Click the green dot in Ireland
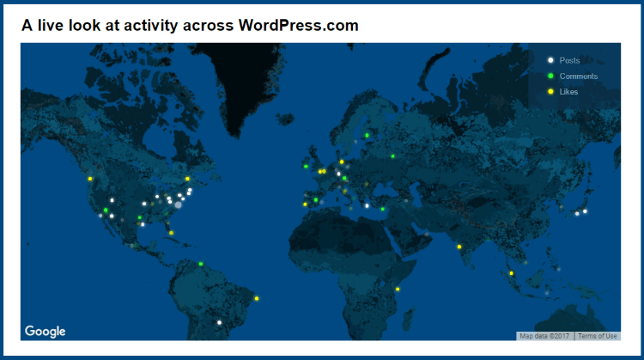 [306, 167]
